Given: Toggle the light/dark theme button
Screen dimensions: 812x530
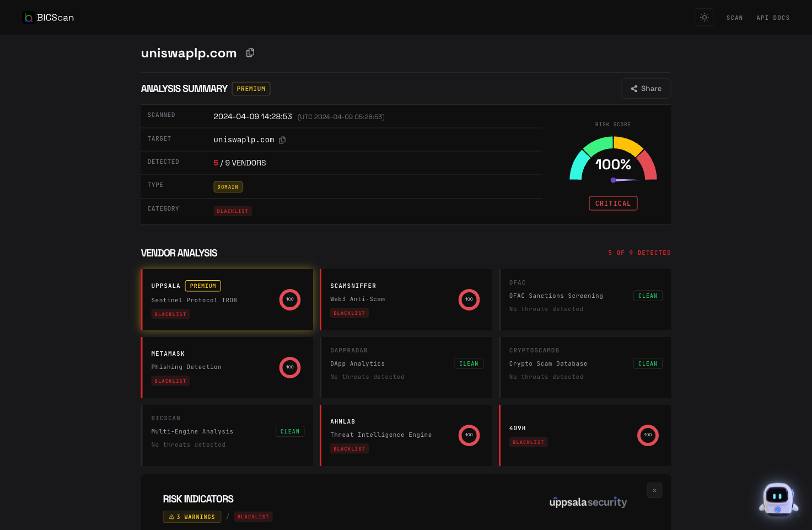Looking at the screenshot, I should (704, 18).
